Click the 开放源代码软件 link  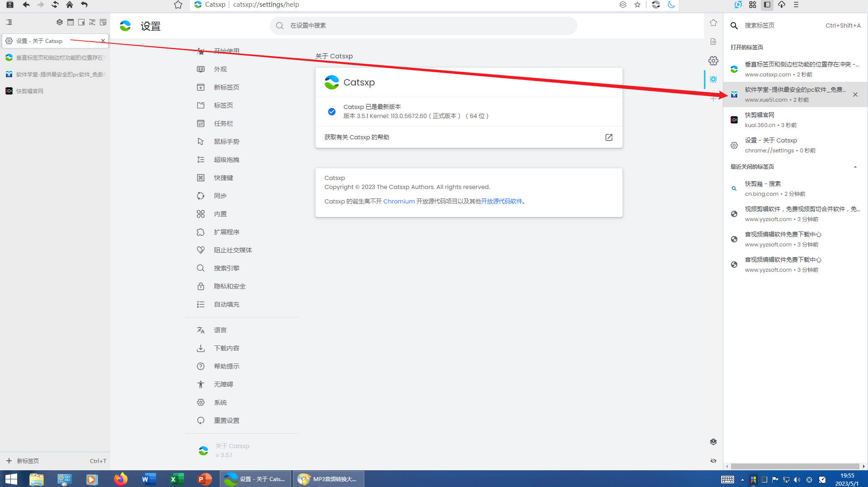tap(501, 202)
